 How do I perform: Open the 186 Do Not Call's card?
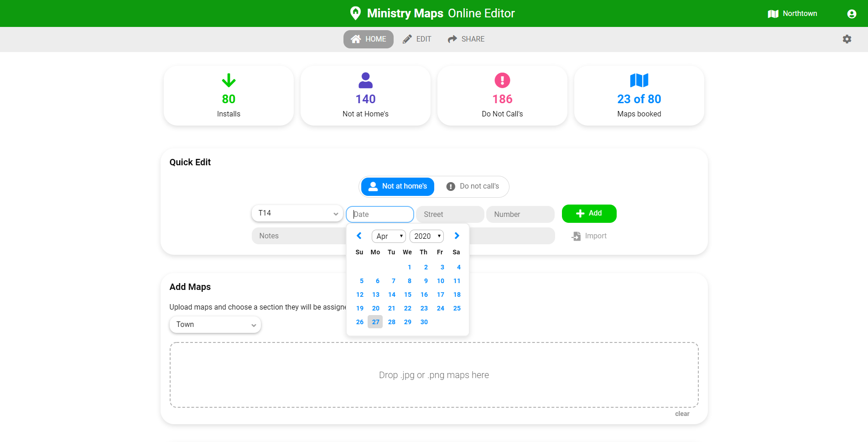click(x=502, y=95)
